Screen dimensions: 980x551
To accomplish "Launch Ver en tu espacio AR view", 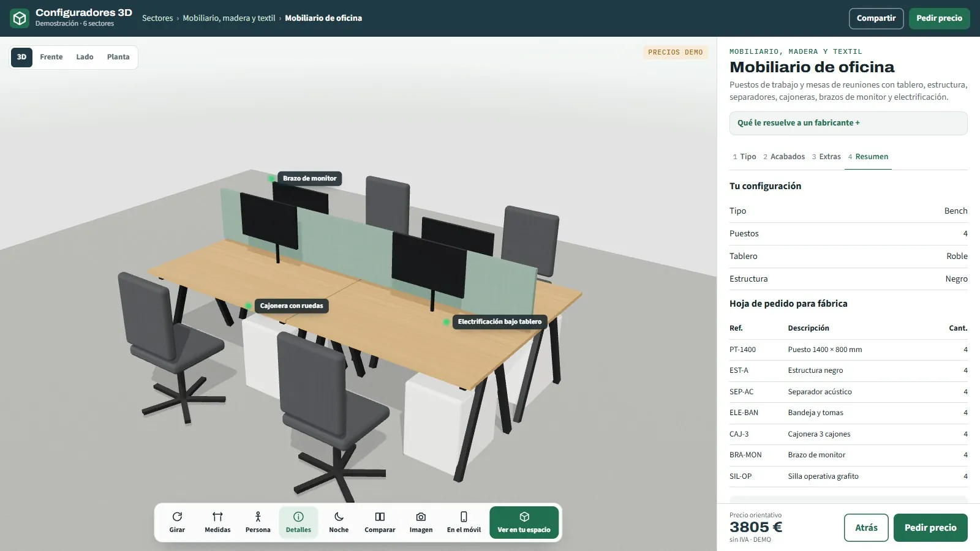I will [x=524, y=522].
